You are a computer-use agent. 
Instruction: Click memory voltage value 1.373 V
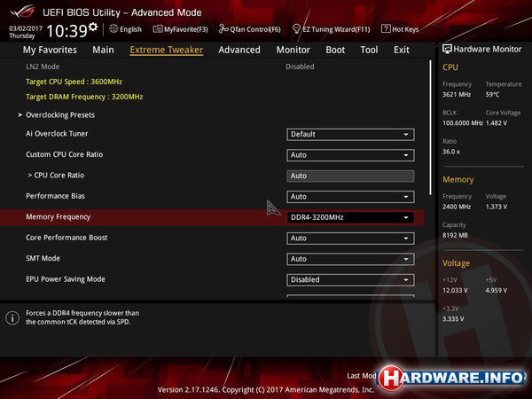coord(497,207)
